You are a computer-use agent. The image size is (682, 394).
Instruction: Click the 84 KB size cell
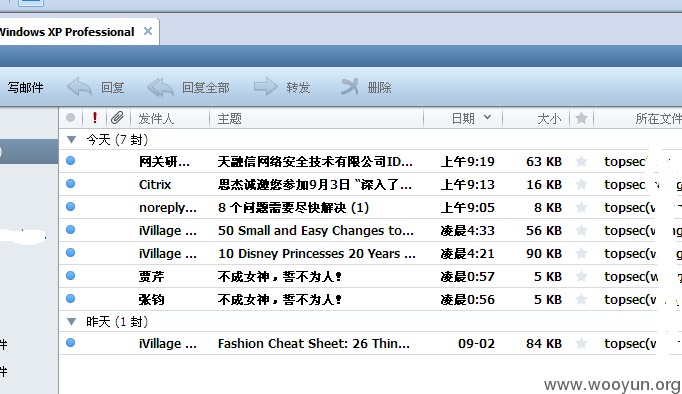pyautogui.click(x=544, y=344)
